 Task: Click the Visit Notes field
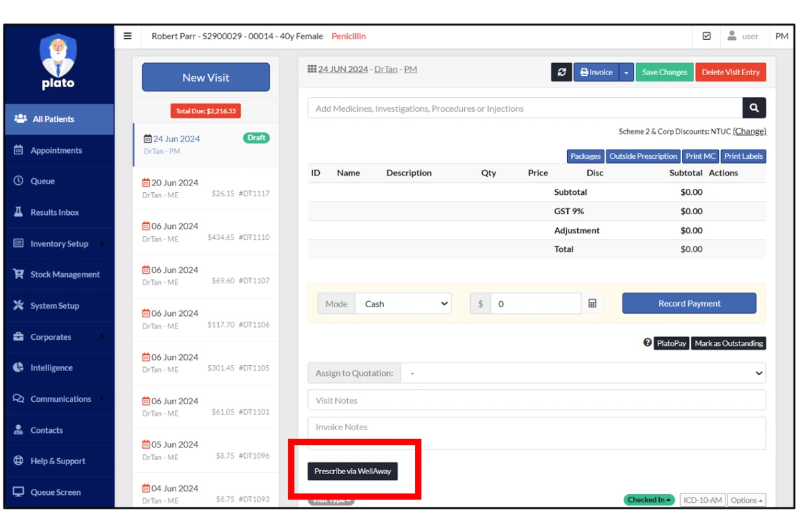537,400
